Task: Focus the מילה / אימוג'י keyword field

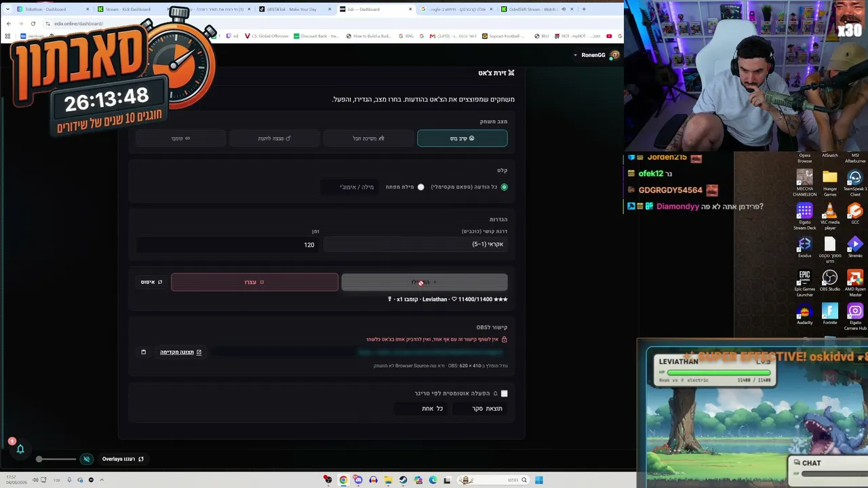Action: [350, 187]
